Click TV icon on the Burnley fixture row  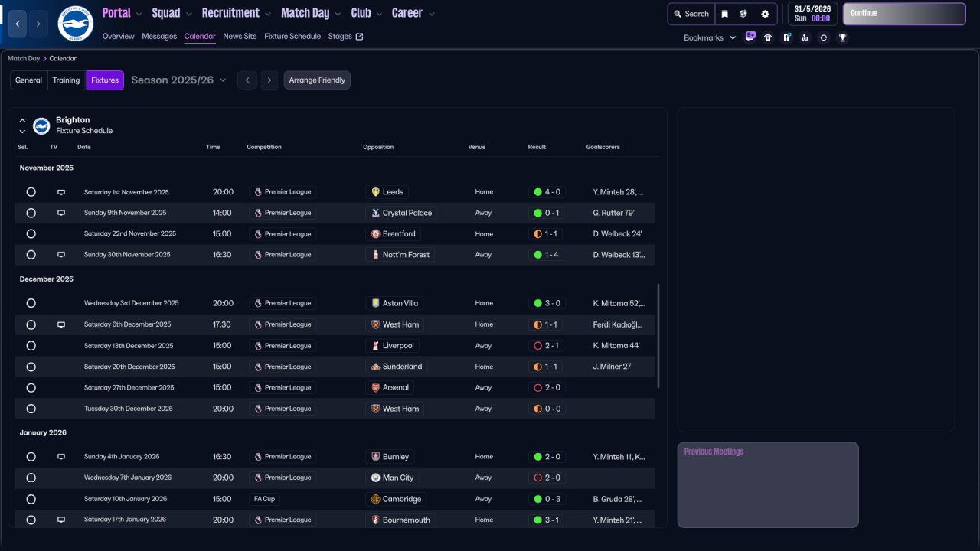click(61, 457)
